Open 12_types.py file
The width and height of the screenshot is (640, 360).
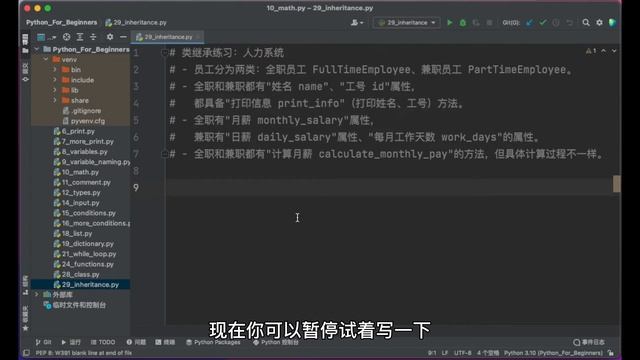(x=77, y=192)
